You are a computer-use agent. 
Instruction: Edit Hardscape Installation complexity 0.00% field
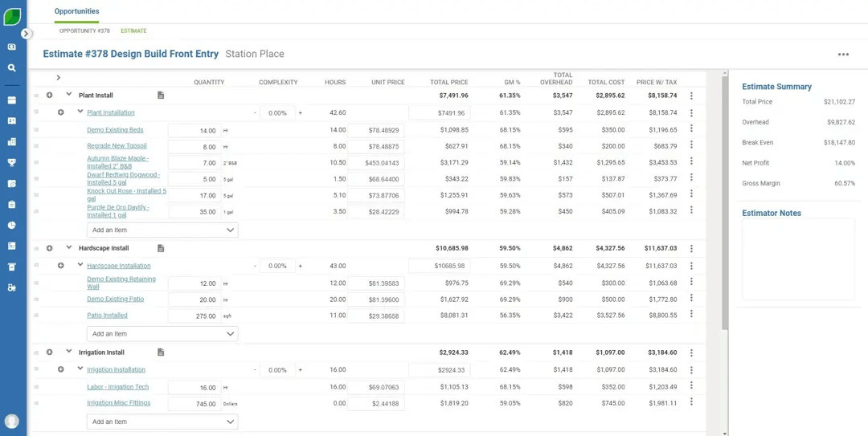pos(277,266)
